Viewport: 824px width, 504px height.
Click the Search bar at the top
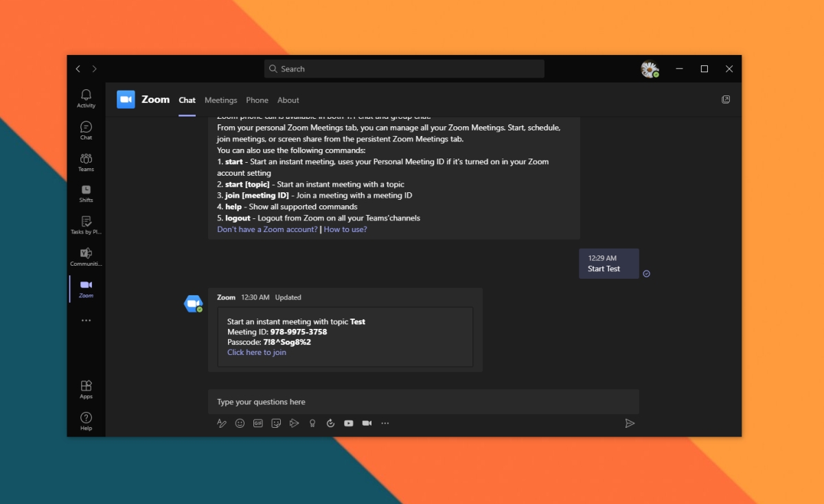click(x=404, y=69)
